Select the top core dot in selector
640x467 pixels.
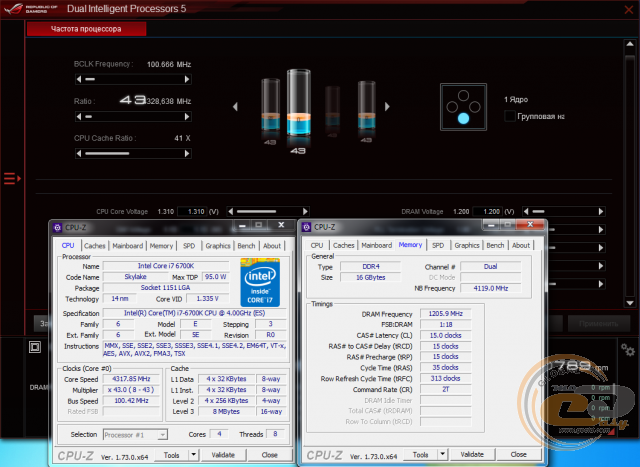463,96
